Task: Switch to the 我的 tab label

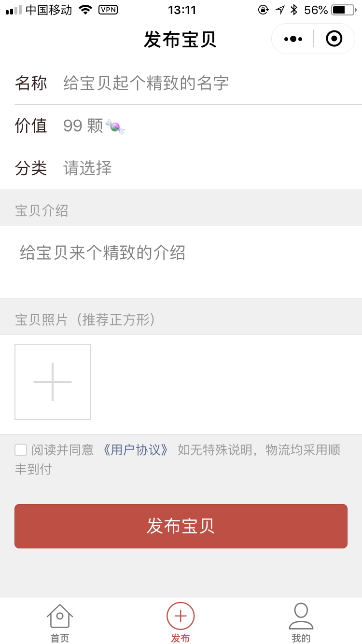Action: [x=301, y=638]
